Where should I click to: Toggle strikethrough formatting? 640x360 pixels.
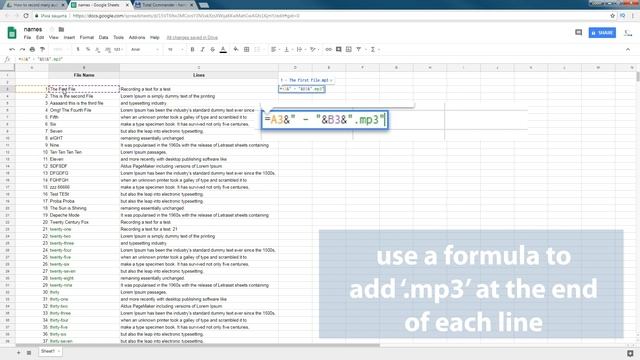213,49
